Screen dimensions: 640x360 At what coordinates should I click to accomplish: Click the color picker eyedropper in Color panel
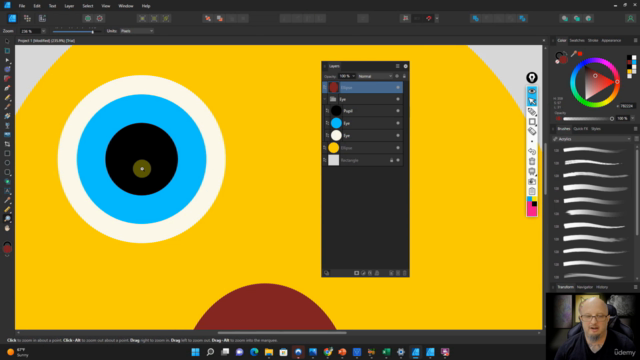coord(573,54)
